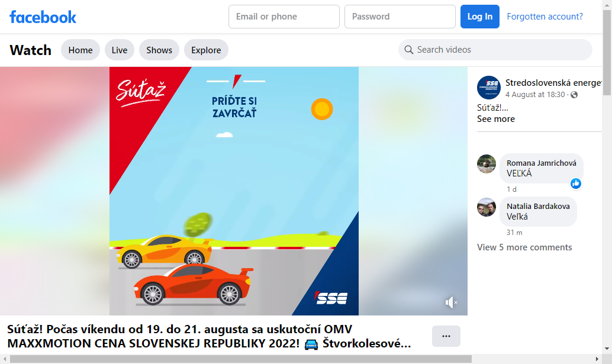Switch to the Live tab
This screenshot has height=364, width=612.
click(120, 50)
